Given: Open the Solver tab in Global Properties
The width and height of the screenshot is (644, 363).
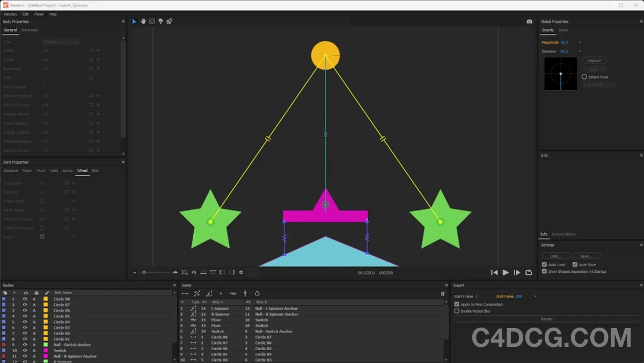Looking at the screenshot, I should click(x=563, y=30).
